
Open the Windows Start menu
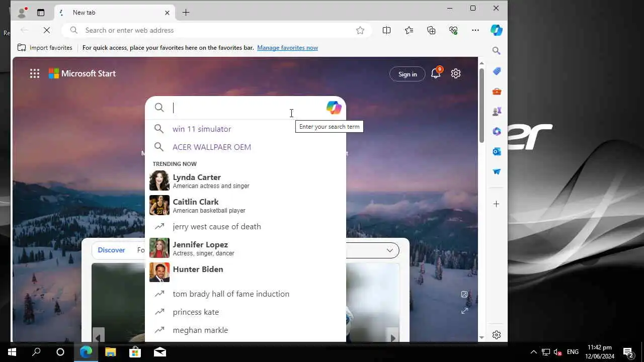pos(12,352)
